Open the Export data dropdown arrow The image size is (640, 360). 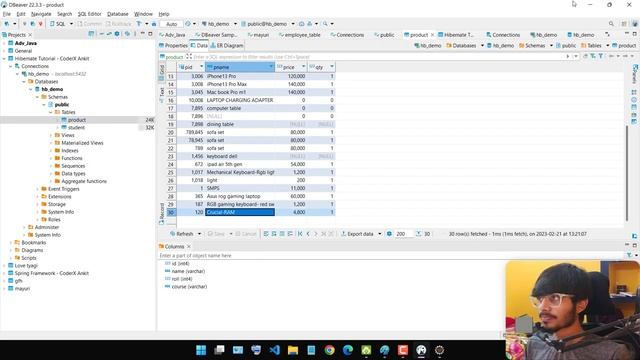[x=380, y=234]
